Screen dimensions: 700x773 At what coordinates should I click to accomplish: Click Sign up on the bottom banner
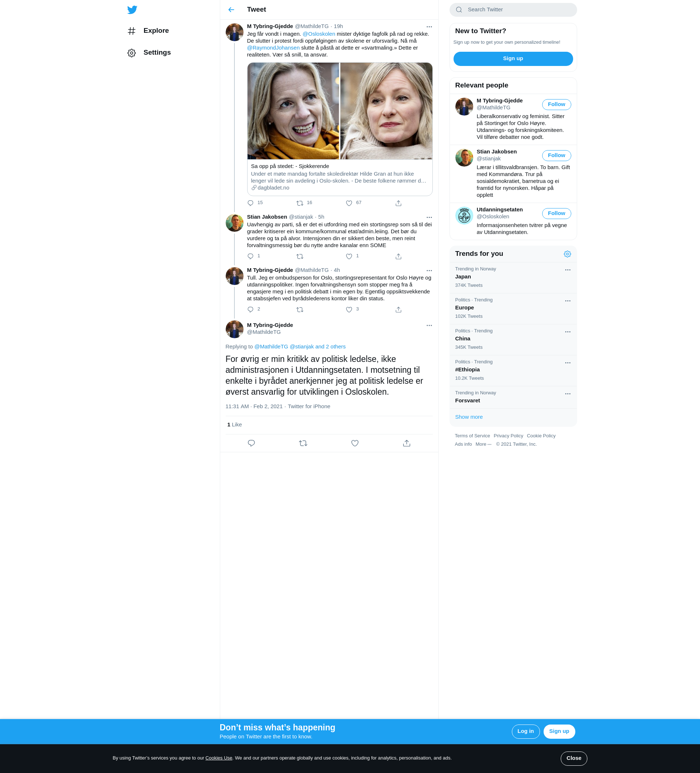[x=559, y=731]
